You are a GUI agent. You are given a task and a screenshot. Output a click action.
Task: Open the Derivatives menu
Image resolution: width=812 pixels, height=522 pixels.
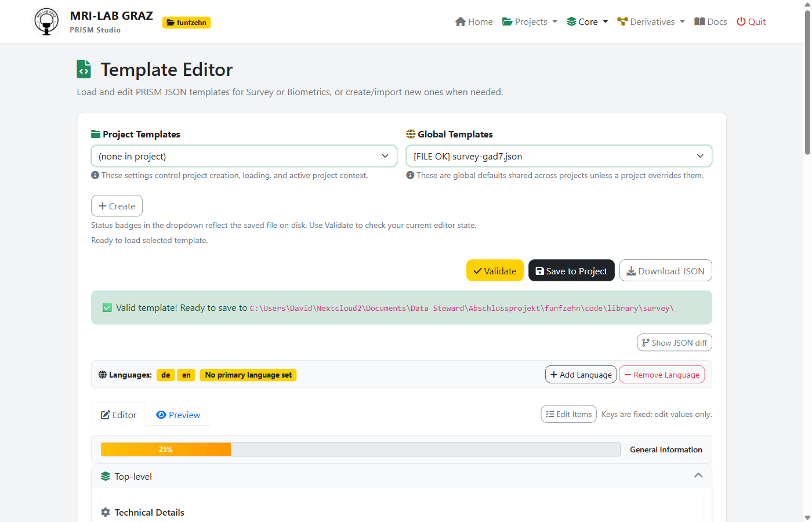(651, 21)
